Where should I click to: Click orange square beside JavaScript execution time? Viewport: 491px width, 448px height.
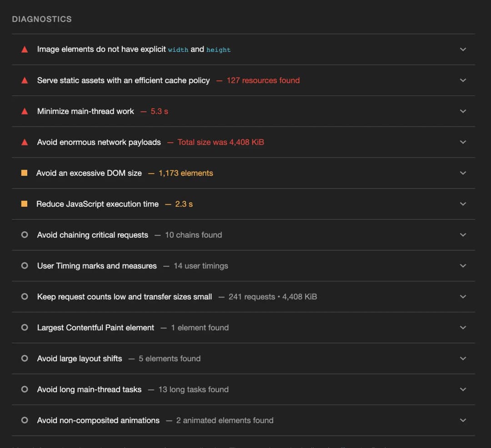pyautogui.click(x=25, y=204)
